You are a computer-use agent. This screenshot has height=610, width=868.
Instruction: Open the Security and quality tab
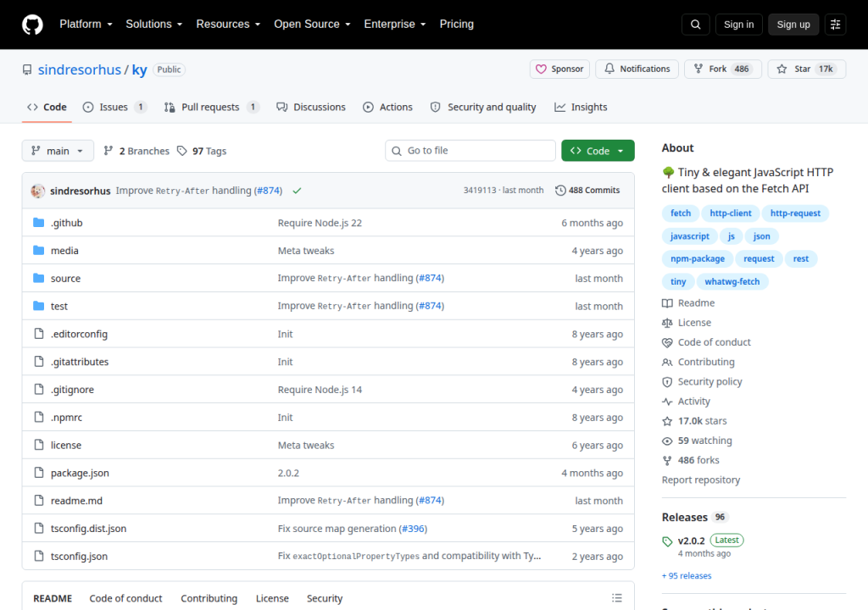pos(483,108)
